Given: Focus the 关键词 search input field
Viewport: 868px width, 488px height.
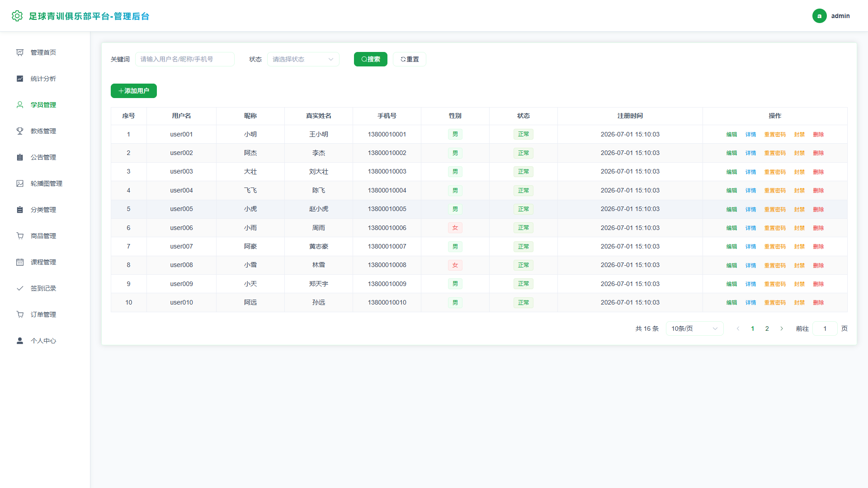Looking at the screenshot, I should [x=184, y=59].
